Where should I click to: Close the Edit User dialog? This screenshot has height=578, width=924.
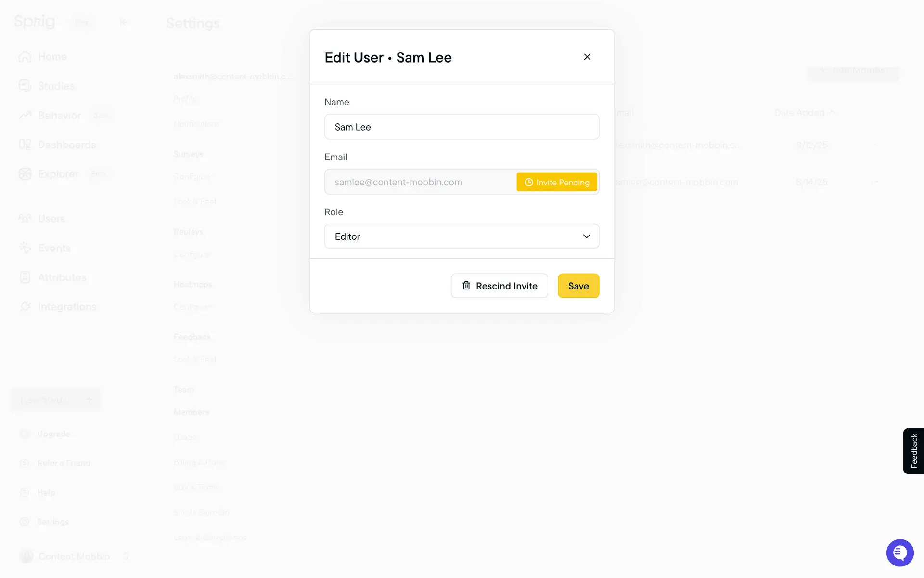pyautogui.click(x=587, y=57)
